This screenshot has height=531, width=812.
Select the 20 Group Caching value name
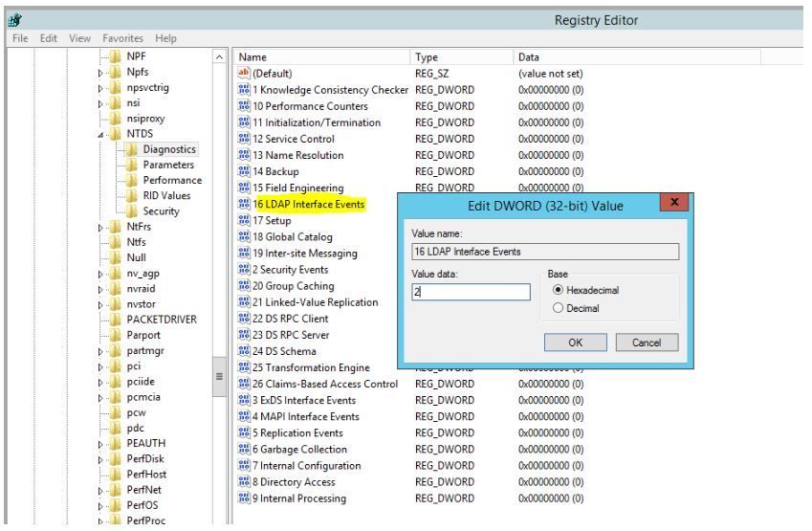pos(293,286)
